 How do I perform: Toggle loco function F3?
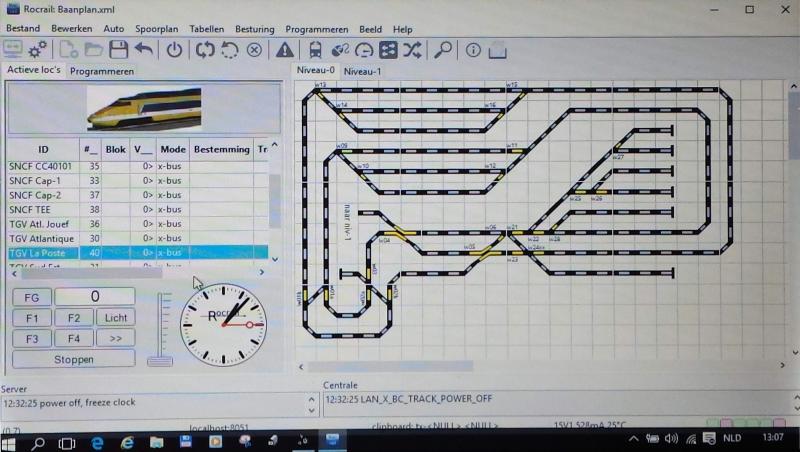[32, 338]
